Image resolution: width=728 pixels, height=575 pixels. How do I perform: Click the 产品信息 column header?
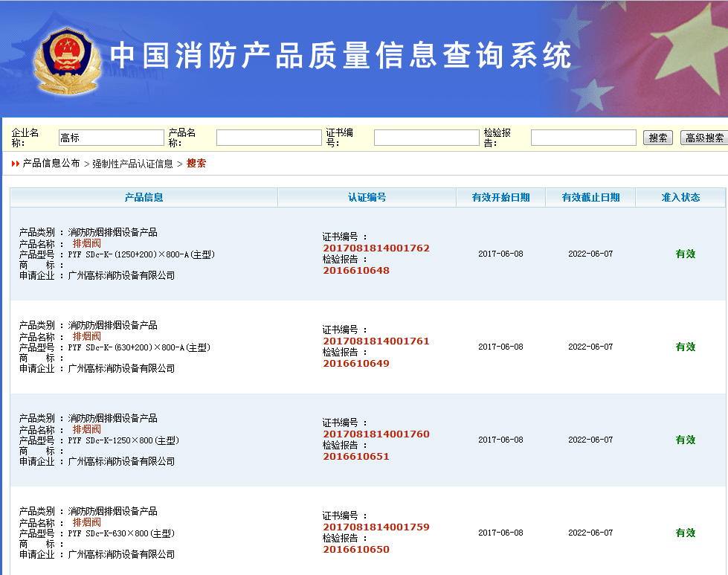click(x=144, y=197)
